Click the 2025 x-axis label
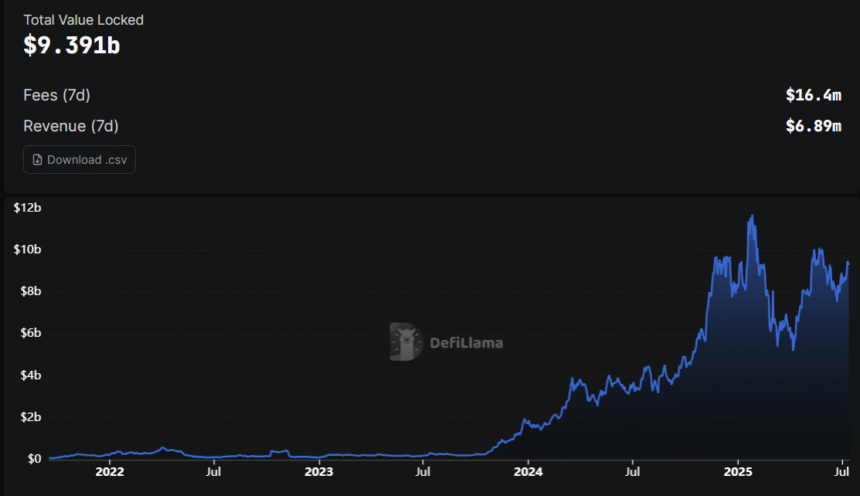The height and width of the screenshot is (496, 860). pos(738,470)
